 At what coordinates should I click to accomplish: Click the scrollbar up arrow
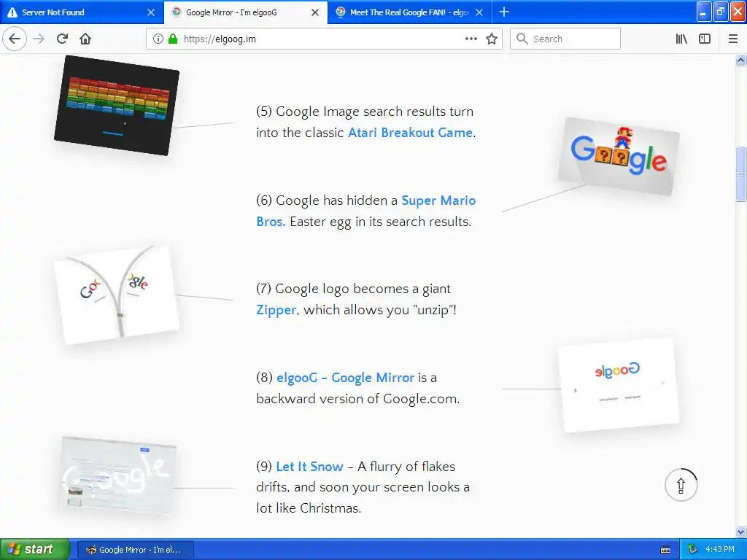point(740,60)
